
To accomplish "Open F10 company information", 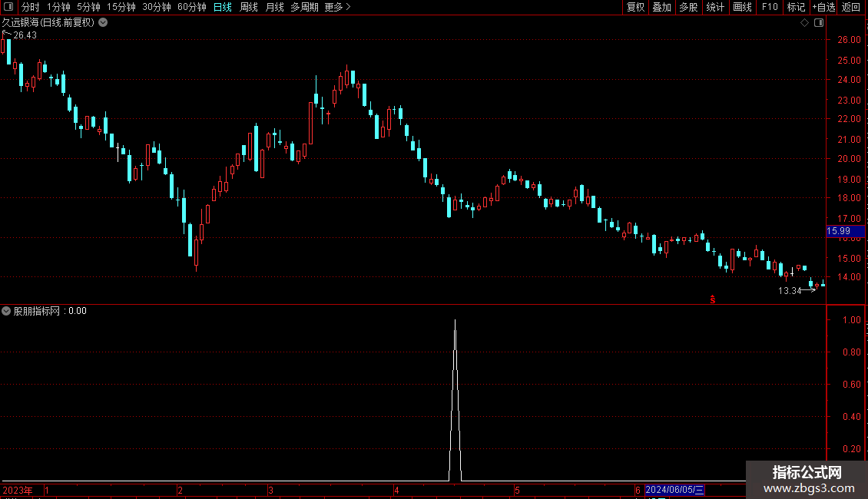I will tap(770, 7).
